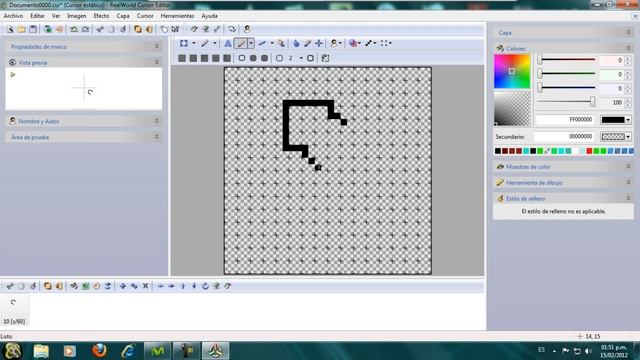Screen dimensions: 640x360
Task: Click the blue down arrow in bottom toolbar
Action: (x=194, y=286)
